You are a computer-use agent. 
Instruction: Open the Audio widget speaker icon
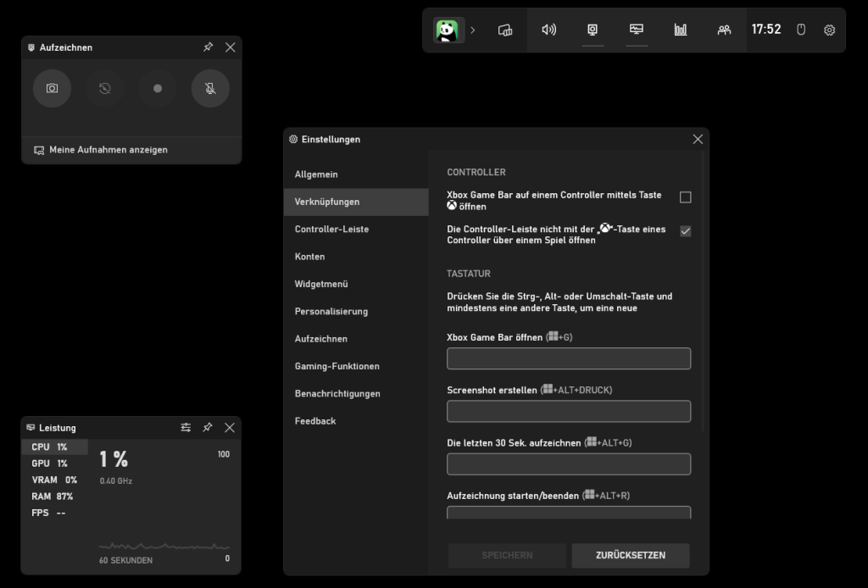point(548,30)
